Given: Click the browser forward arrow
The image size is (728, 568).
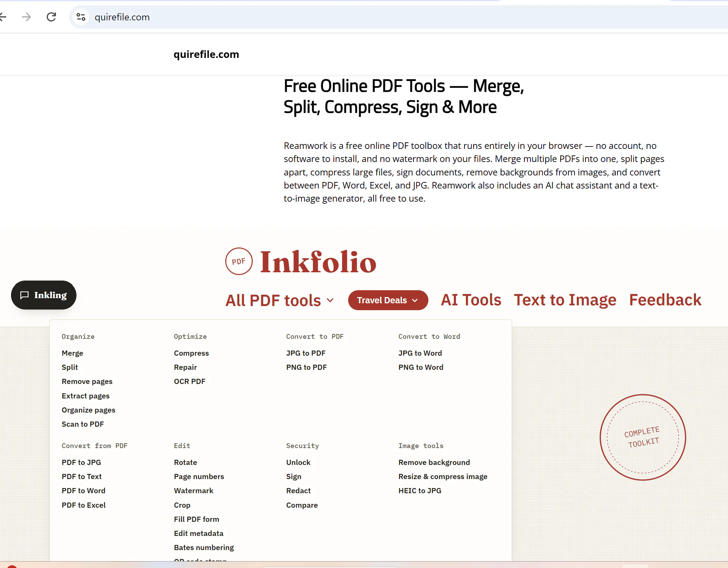Looking at the screenshot, I should (x=27, y=17).
